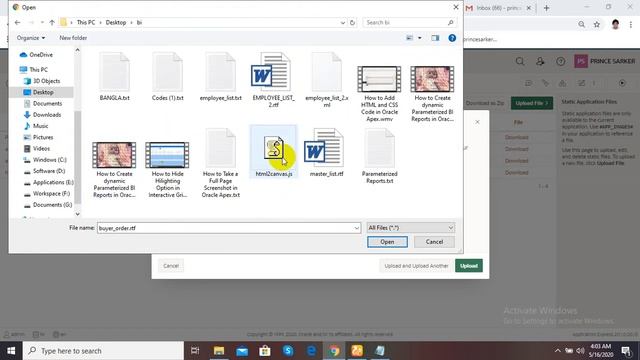Open Software (D:) drive
The width and height of the screenshot is (640, 360).
pyautogui.click(x=49, y=171)
